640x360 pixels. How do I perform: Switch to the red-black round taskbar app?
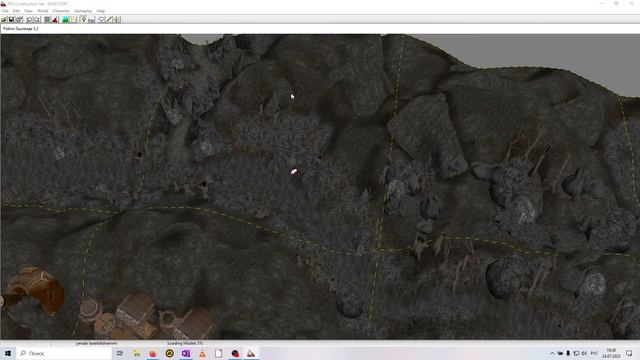(x=235, y=353)
